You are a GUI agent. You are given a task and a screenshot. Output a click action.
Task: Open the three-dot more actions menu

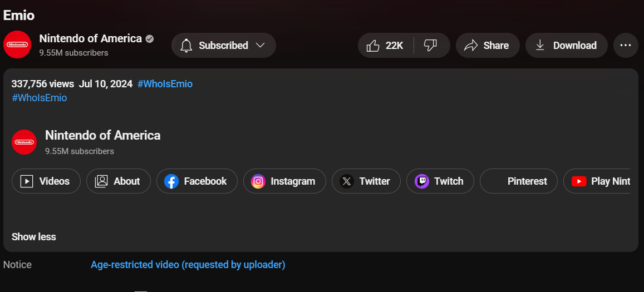tap(626, 46)
